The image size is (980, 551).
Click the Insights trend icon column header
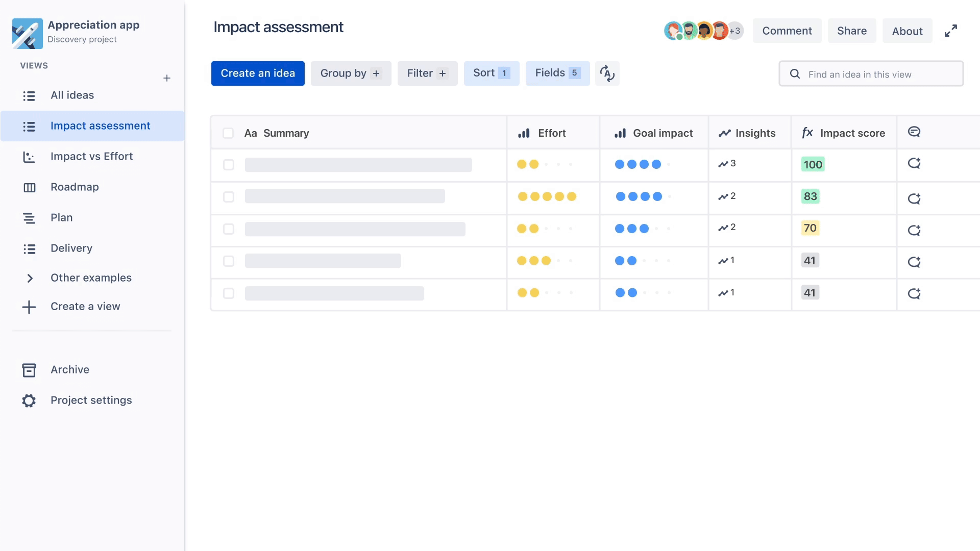[724, 133]
